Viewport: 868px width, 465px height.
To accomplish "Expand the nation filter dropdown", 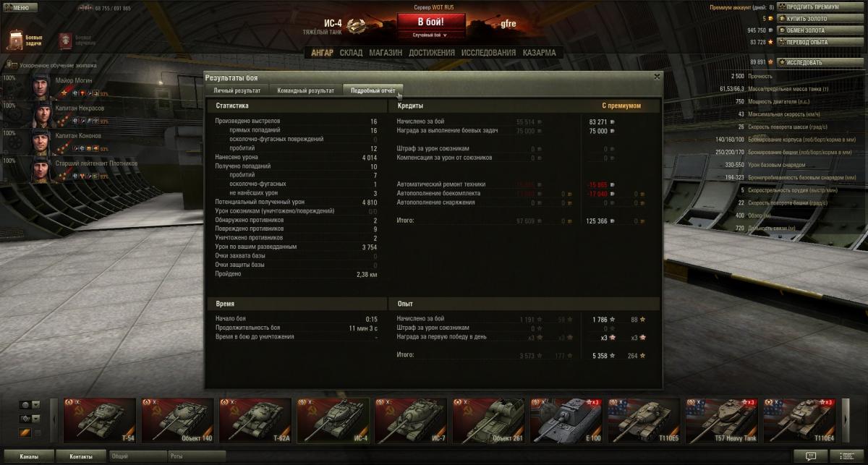I will click(35, 405).
